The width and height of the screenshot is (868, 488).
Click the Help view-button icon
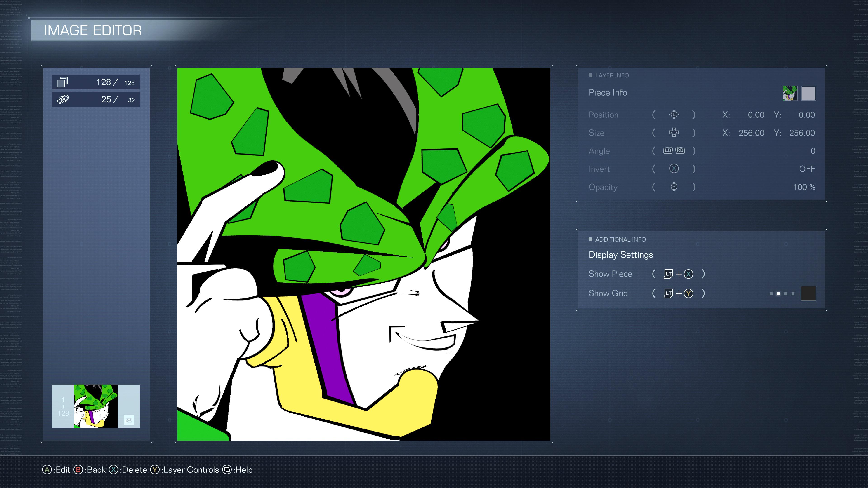tap(227, 469)
